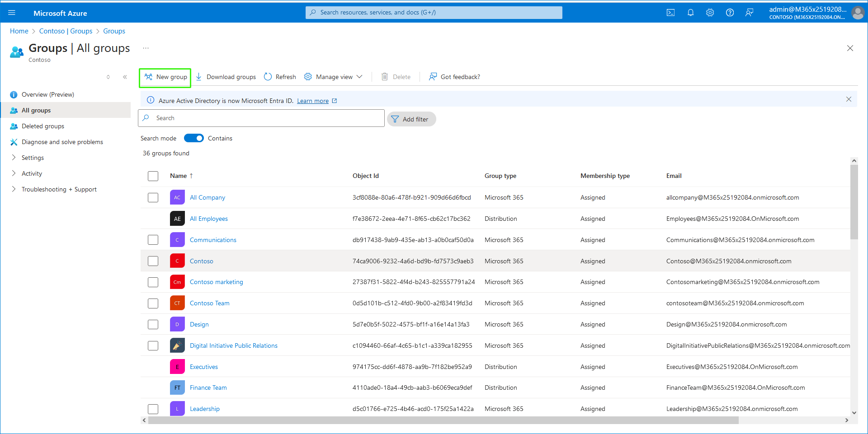Click the New group button
Viewport: 868px width, 434px height.
[165, 77]
